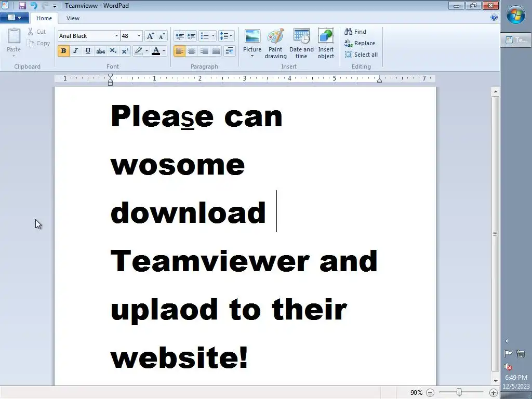Image resolution: width=532 pixels, height=399 pixels.
Task: Click the muted volume tray icon
Action: (x=508, y=366)
